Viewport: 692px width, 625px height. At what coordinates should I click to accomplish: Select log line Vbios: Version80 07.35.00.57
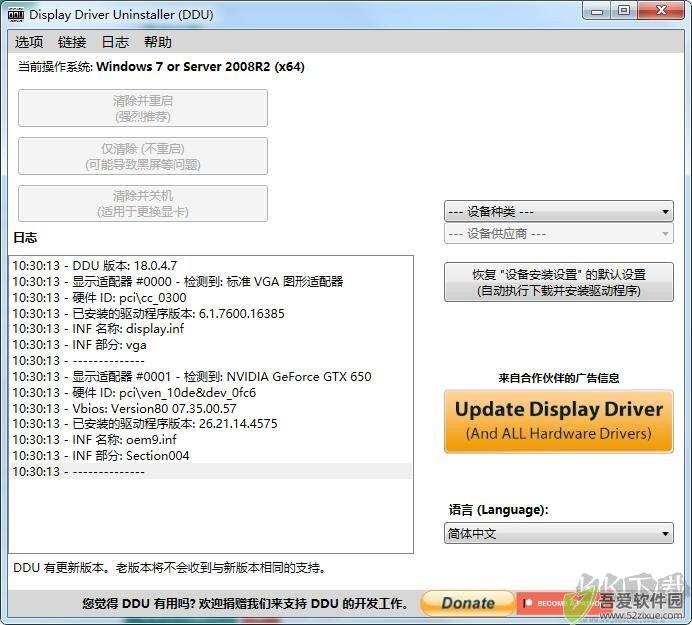(x=211, y=408)
